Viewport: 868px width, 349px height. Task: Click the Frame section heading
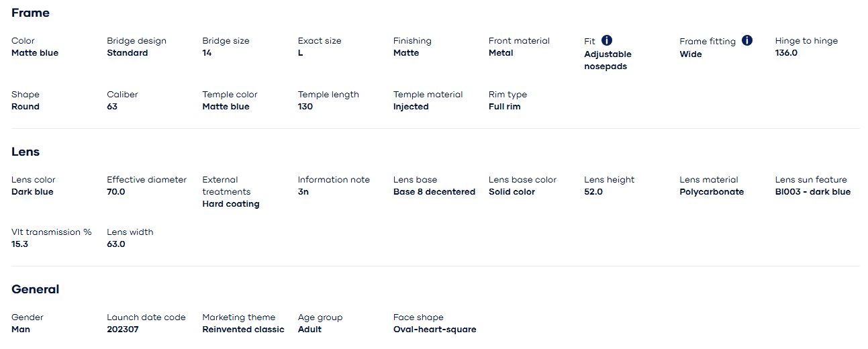point(30,13)
